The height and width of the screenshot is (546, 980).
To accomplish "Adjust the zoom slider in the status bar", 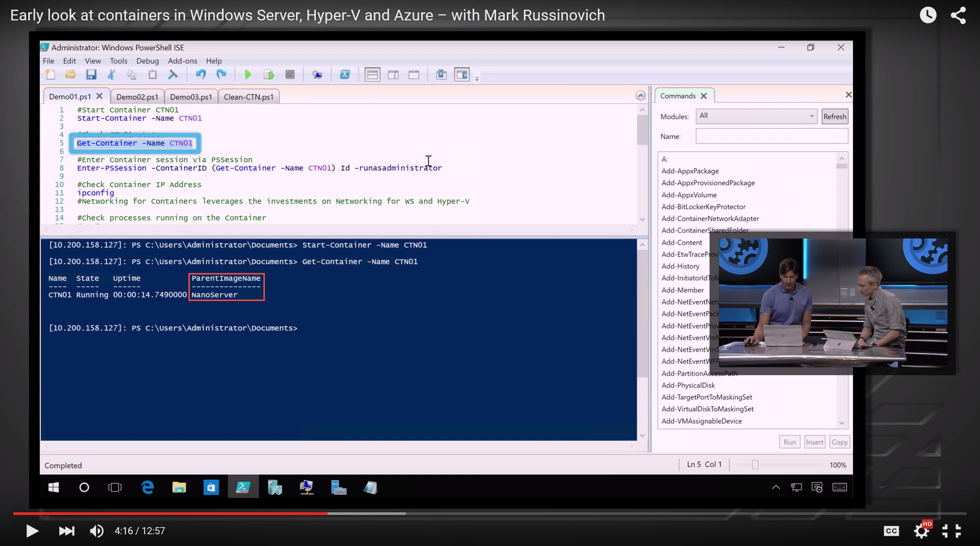I will pos(755,465).
